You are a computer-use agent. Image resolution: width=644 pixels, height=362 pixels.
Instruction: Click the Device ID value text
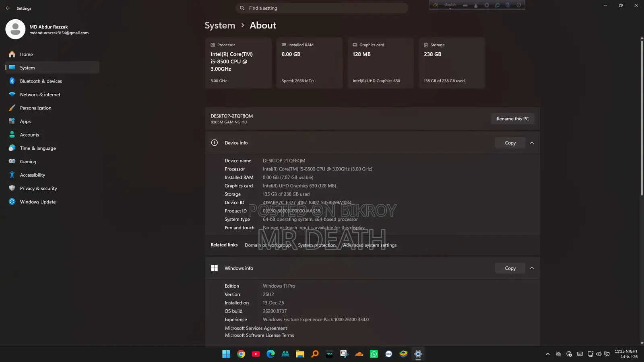pos(307,202)
